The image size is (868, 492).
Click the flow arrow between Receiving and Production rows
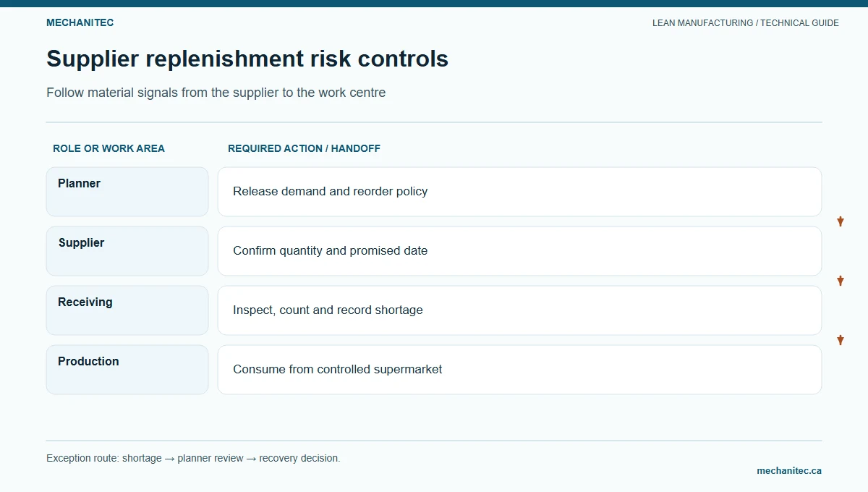(x=841, y=340)
